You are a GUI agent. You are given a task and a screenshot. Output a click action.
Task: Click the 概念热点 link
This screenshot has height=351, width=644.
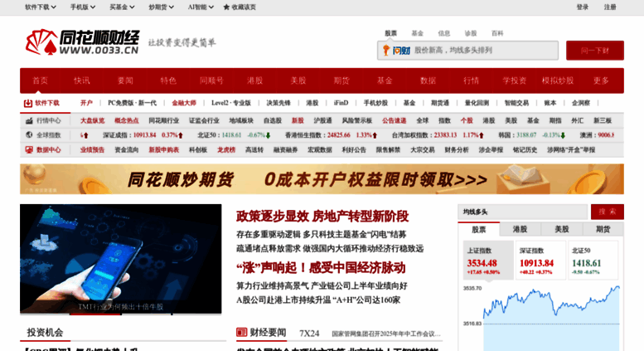127,120
